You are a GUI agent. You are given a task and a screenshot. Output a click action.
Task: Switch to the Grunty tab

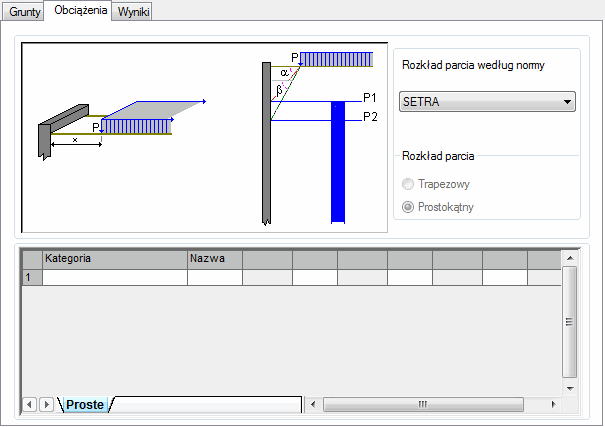(23, 12)
